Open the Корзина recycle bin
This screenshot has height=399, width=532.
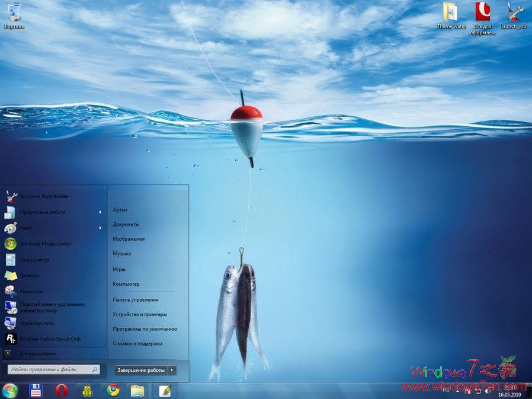pos(13,12)
